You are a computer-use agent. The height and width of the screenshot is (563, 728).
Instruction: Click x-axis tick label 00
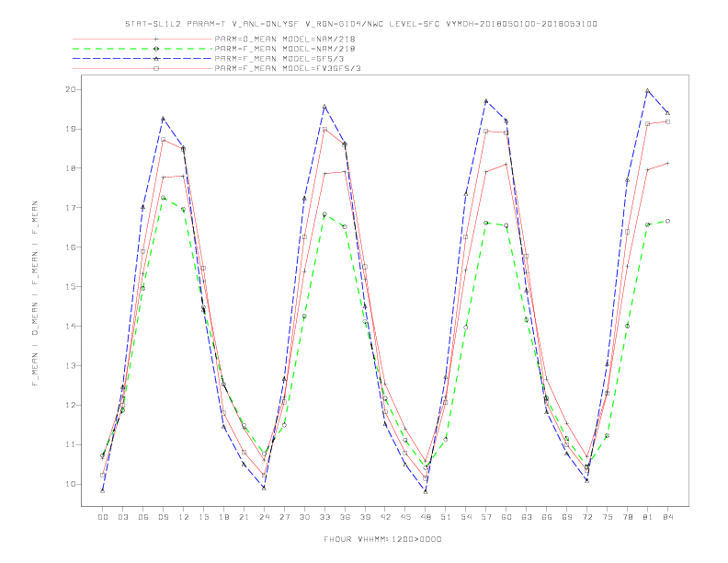[103, 517]
